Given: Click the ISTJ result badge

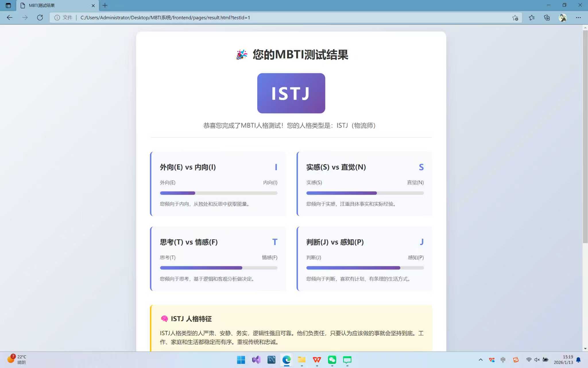Looking at the screenshot, I should click(291, 93).
